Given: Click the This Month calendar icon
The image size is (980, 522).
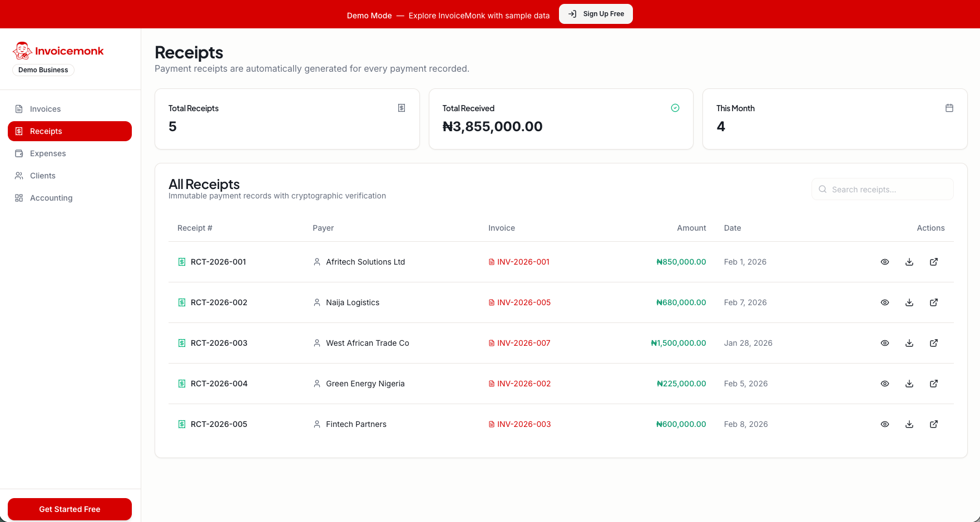Looking at the screenshot, I should tap(949, 108).
